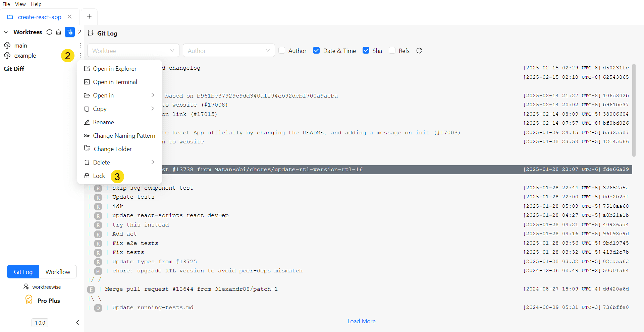Click the prune worktrees broom icon
The width and height of the screenshot is (644, 332).
click(59, 32)
